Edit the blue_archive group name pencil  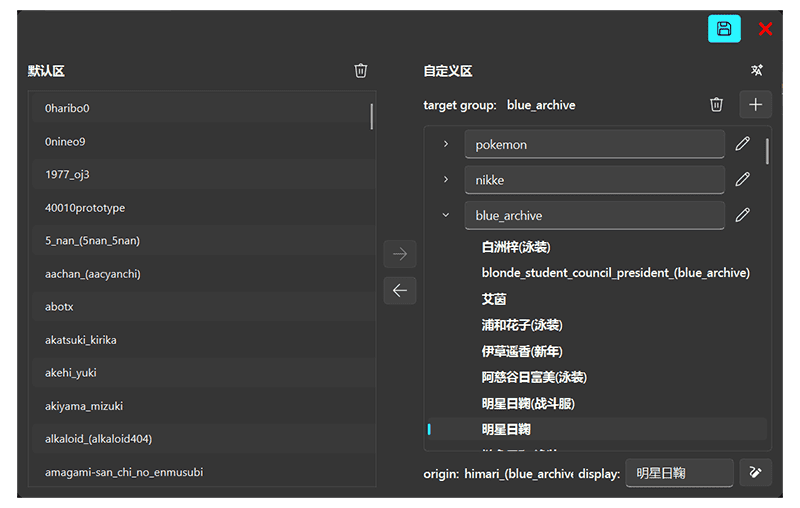point(742,215)
